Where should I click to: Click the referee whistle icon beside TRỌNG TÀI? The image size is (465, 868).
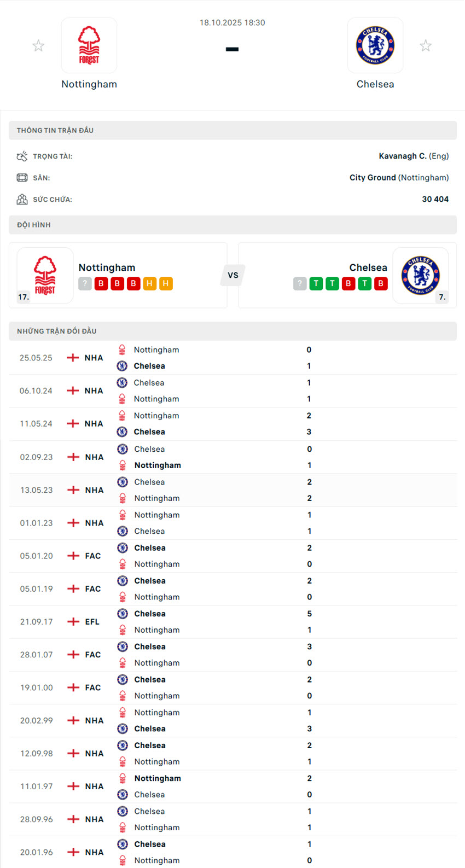pyautogui.click(x=22, y=156)
